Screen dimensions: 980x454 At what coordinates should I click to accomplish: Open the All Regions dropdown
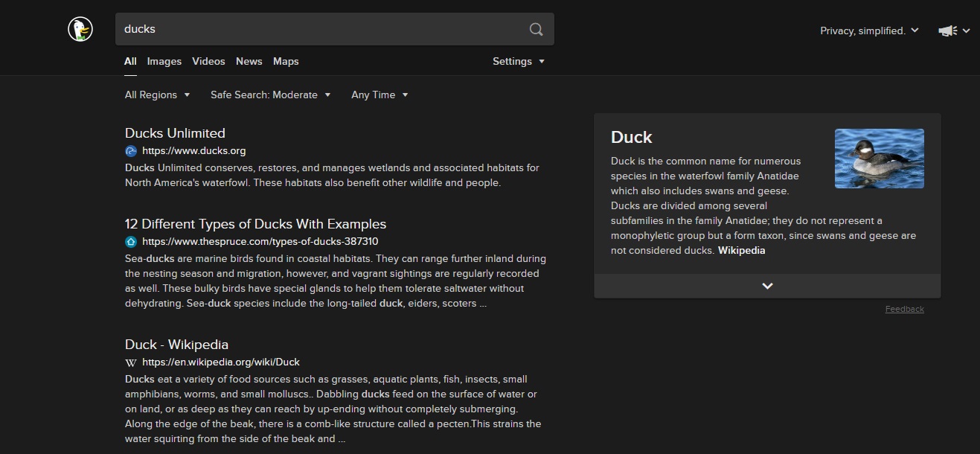[157, 95]
